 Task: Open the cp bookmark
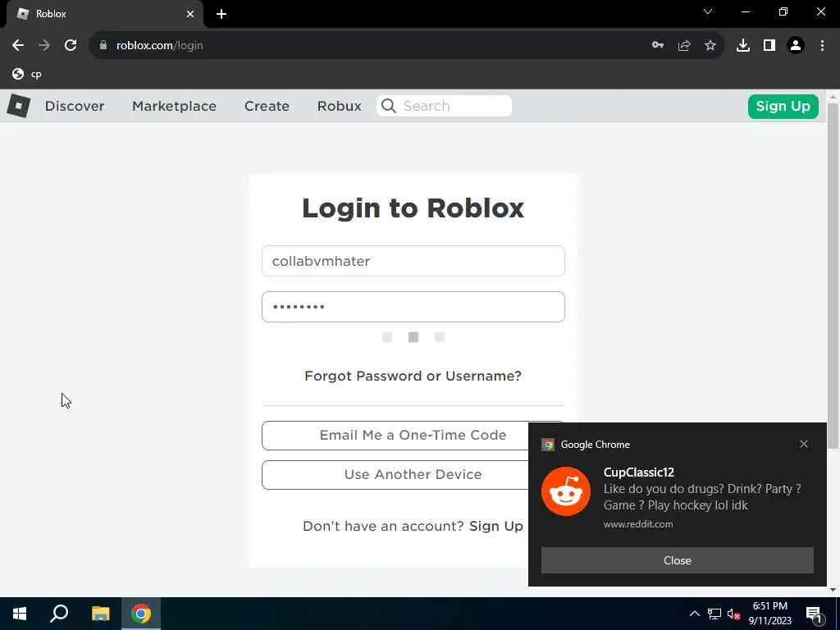pos(27,74)
